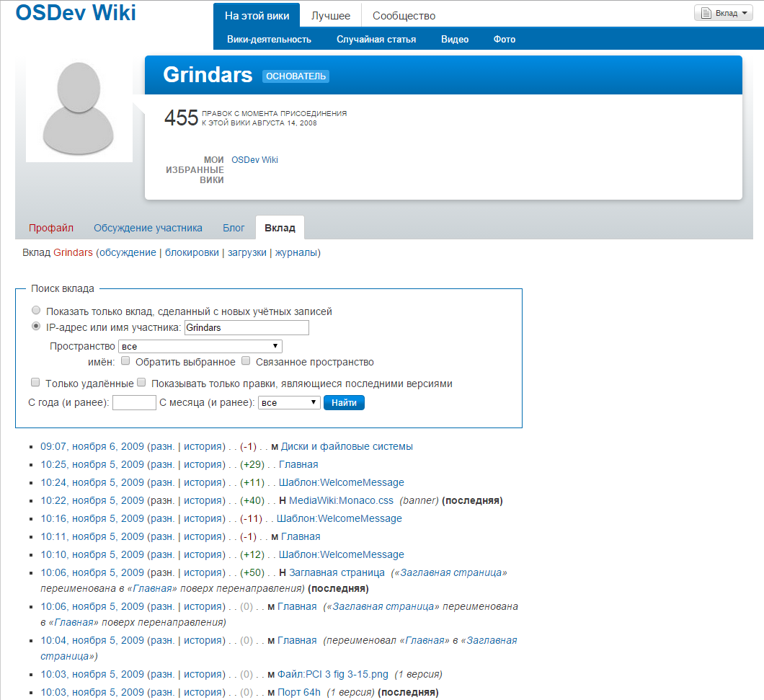Expand the Вклад dropdown arrow at top right
This screenshot has width=764, height=700.
pos(745,13)
